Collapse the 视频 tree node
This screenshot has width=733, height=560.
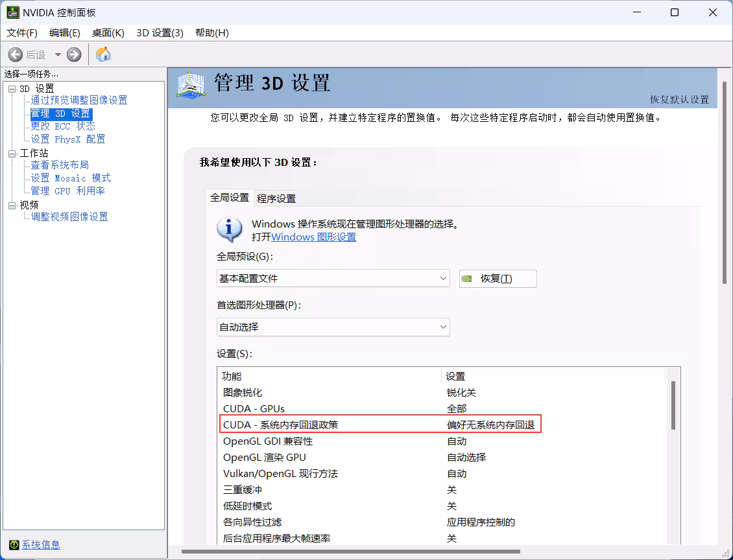coord(12,205)
